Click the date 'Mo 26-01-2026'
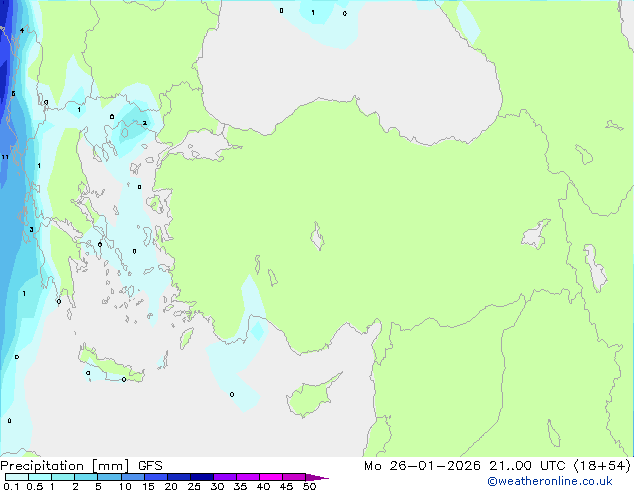 422,466
